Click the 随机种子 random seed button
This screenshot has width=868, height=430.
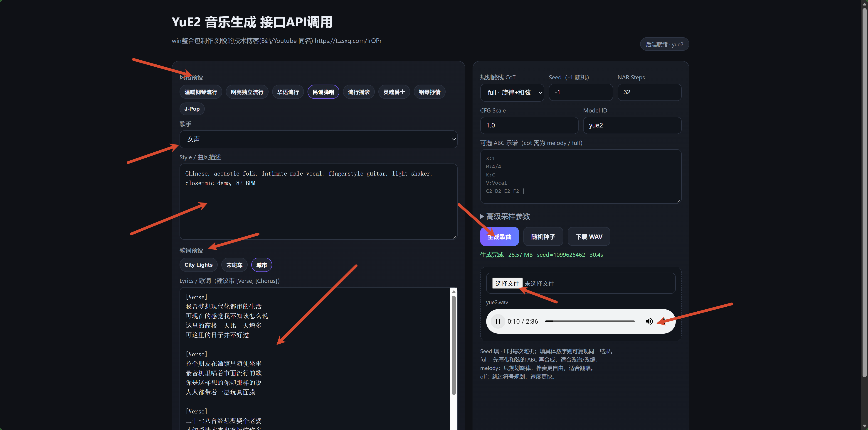(x=543, y=236)
